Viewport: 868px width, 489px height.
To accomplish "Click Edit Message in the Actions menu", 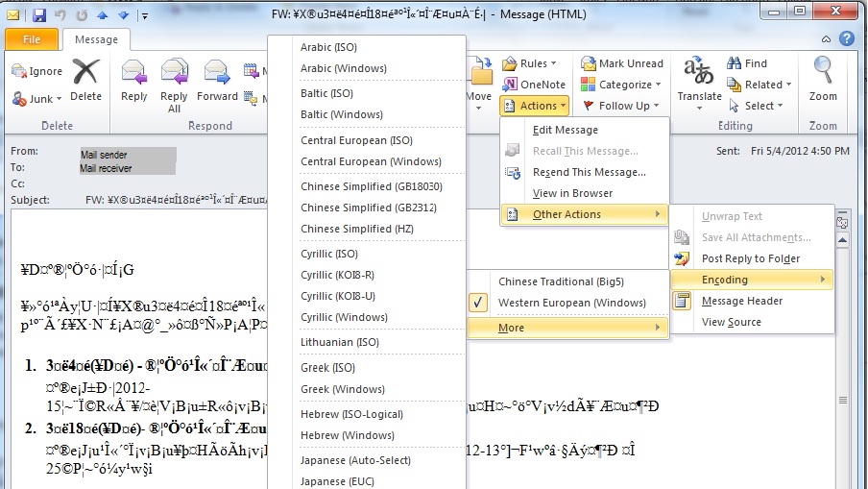I will tap(565, 130).
